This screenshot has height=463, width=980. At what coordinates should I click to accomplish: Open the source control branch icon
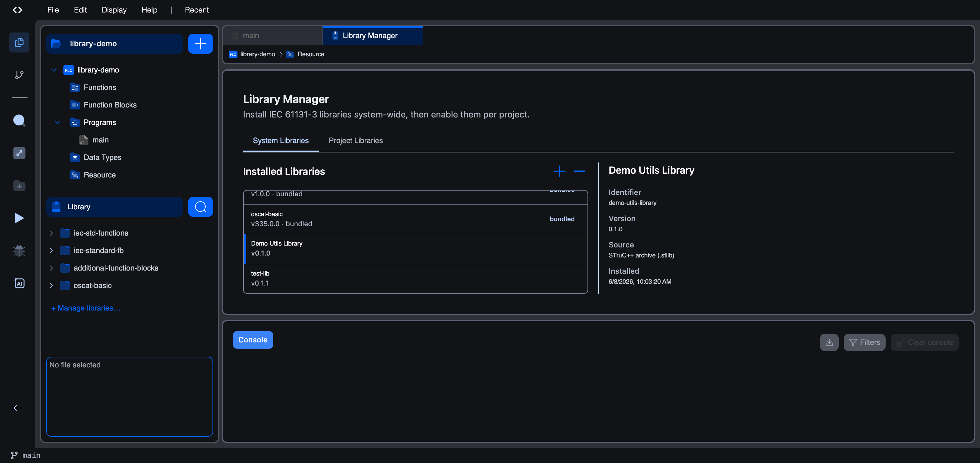point(19,75)
